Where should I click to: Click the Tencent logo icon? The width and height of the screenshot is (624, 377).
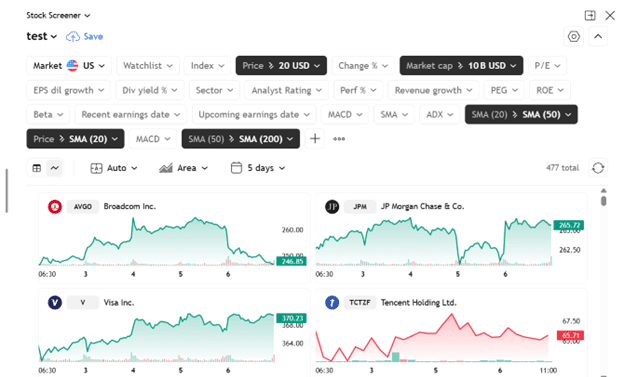[332, 303]
